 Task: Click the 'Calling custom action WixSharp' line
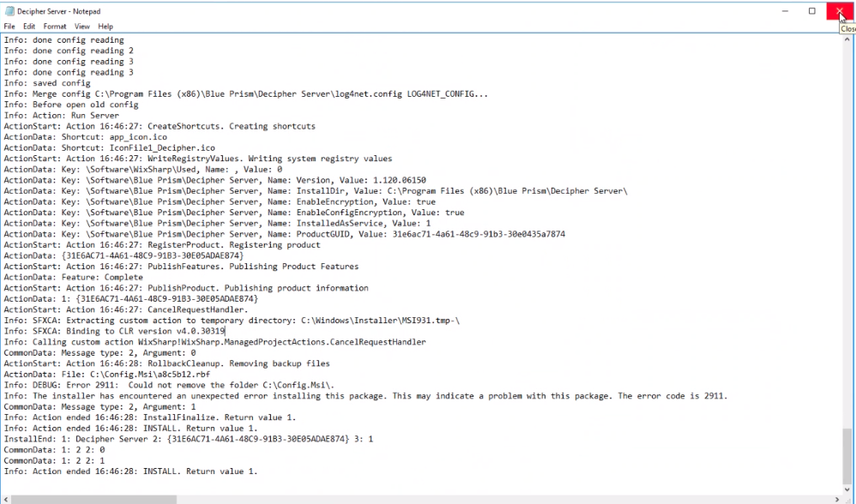215,342
